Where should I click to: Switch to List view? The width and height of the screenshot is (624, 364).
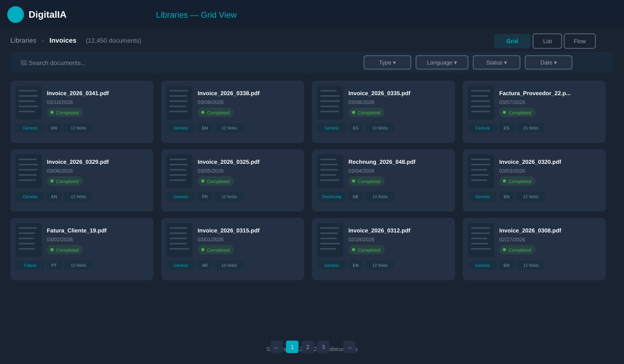click(547, 41)
